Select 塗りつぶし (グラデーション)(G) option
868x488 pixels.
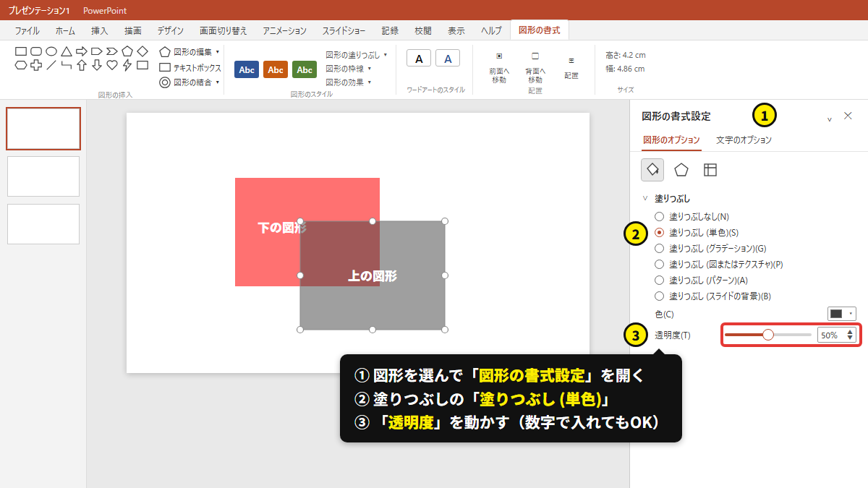pyautogui.click(x=710, y=249)
